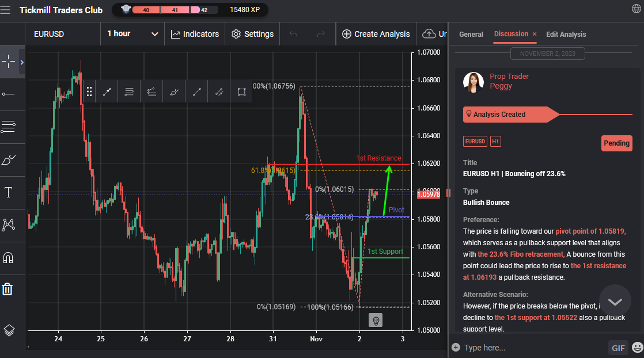
Task: Select the horizontal line drawing tool in sidebar
Action: pos(8,94)
